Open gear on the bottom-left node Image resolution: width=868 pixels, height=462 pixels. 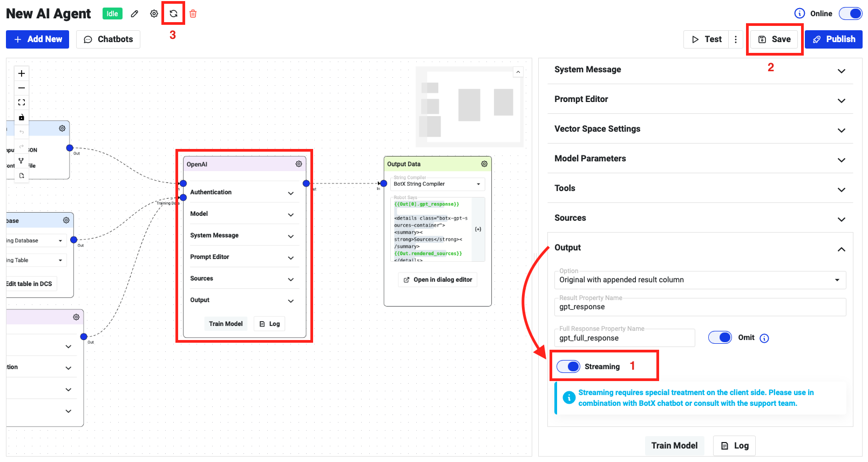coord(76,317)
